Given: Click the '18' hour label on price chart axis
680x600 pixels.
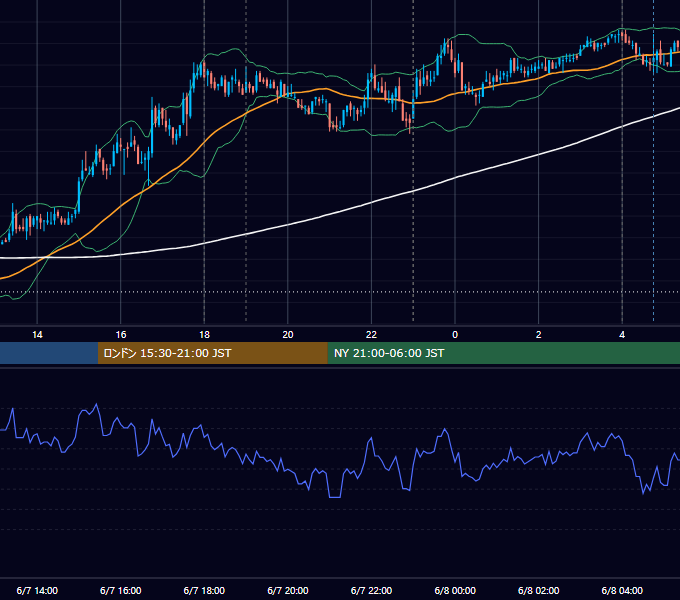Looking at the screenshot, I should point(204,335).
